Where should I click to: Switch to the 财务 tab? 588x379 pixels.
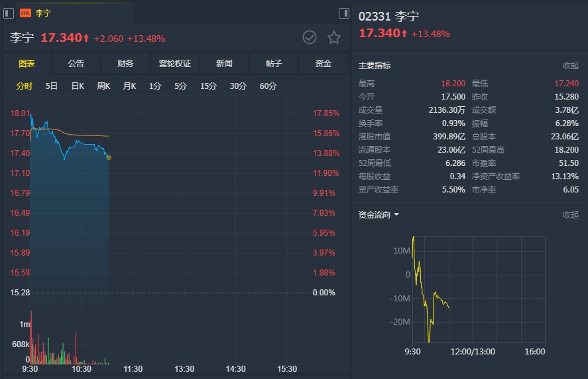(125, 64)
